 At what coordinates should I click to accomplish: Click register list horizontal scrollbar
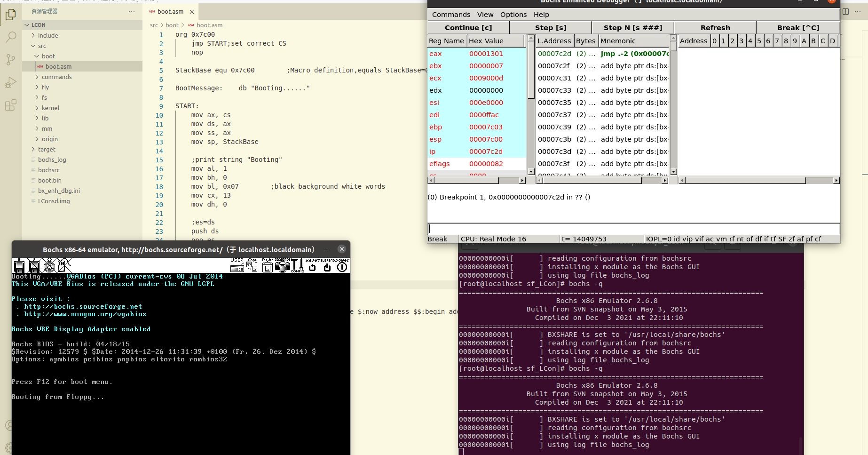click(476, 180)
